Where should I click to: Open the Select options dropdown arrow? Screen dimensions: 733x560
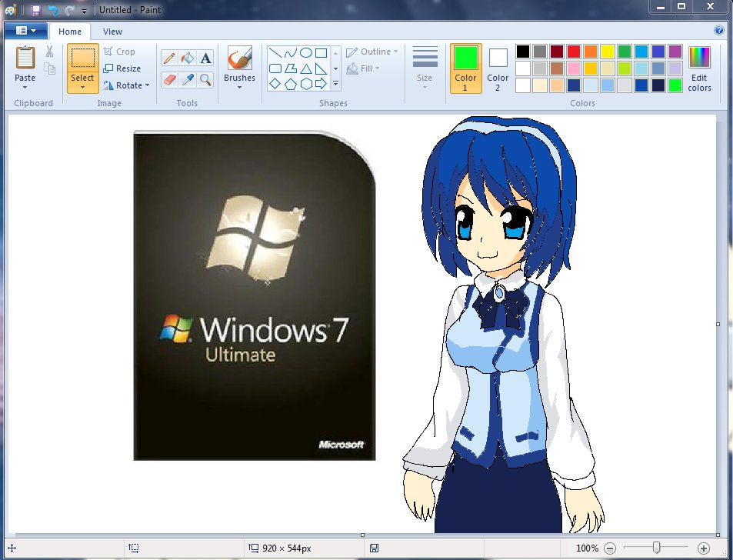tap(83, 88)
